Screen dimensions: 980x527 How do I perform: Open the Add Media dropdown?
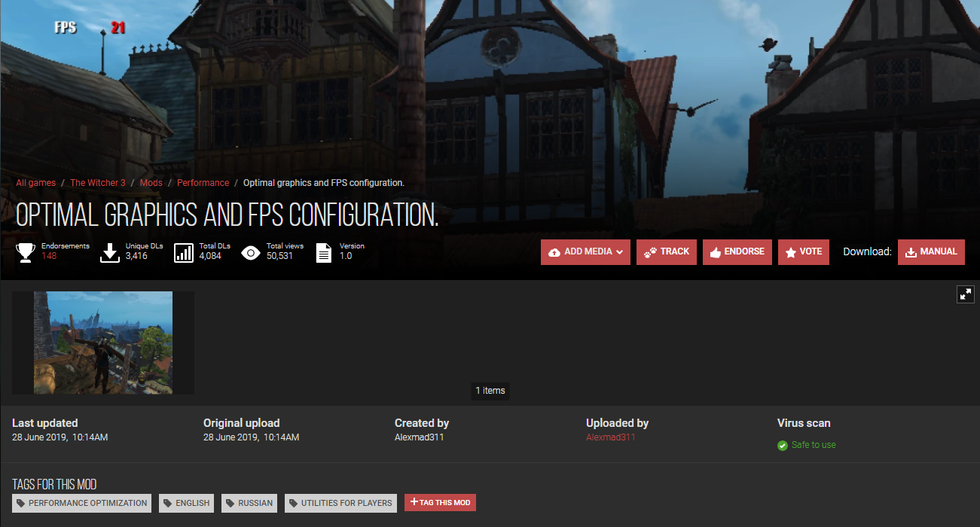(585, 252)
